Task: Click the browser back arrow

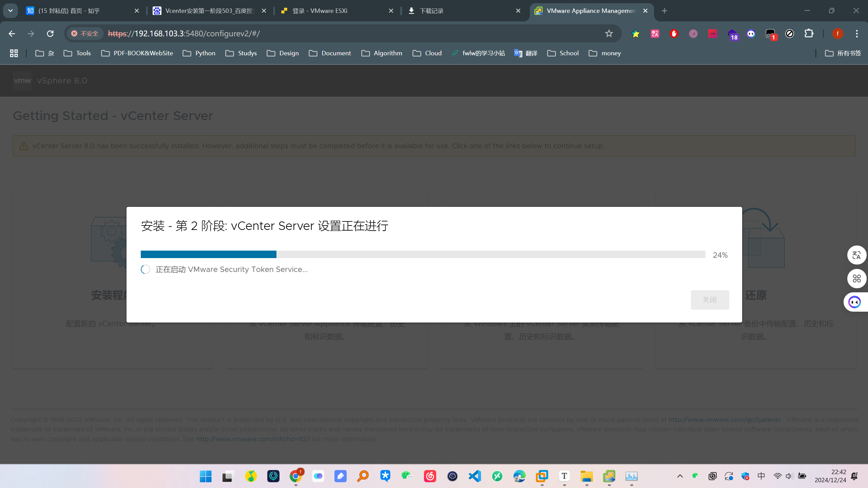Action: [x=12, y=34]
